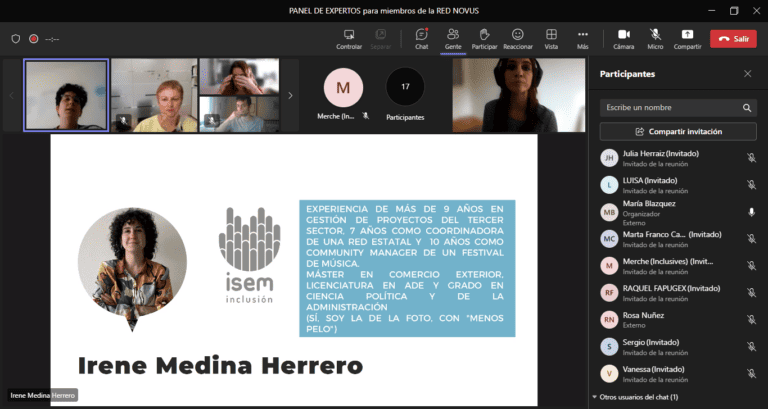Click the isem inclusión logo on slide
This screenshot has height=409, width=768.
[x=249, y=255]
